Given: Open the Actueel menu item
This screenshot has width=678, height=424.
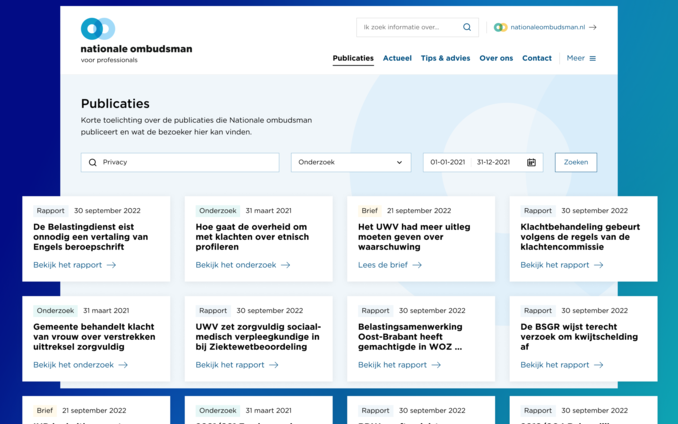Looking at the screenshot, I should click(397, 58).
